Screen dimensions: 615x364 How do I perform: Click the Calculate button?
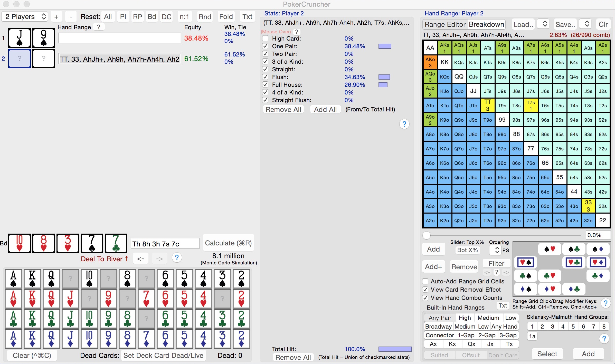(228, 243)
